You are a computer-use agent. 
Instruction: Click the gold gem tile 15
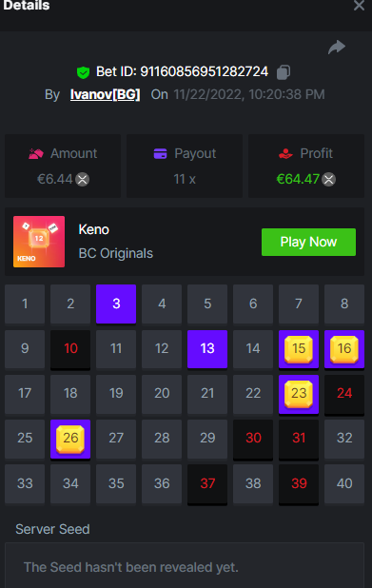(299, 349)
